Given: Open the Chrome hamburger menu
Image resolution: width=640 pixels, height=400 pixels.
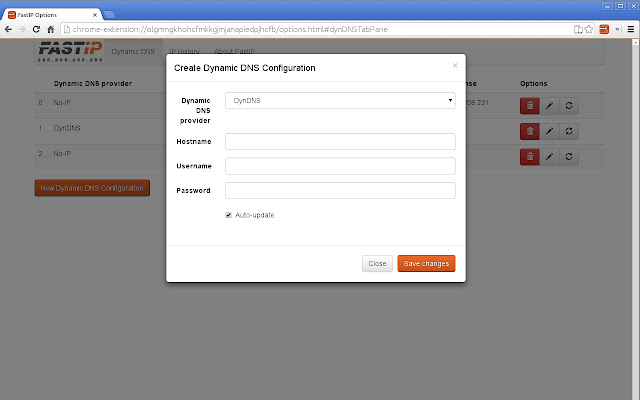Looking at the screenshot, I should click(631, 29).
